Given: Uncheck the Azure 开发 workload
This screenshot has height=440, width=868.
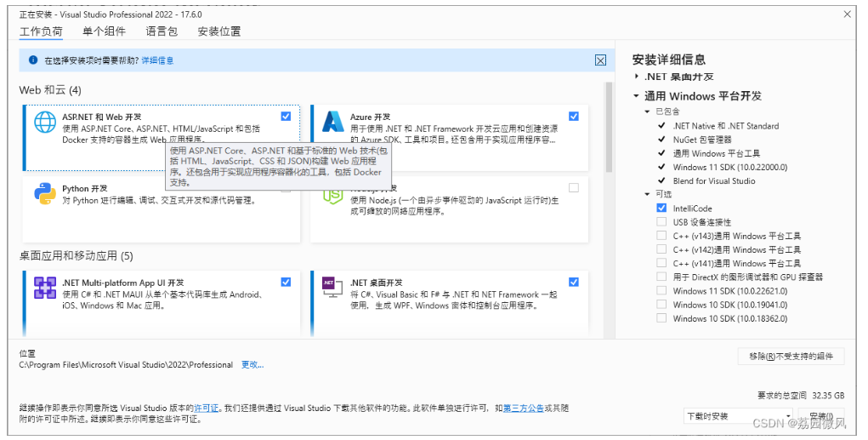Looking at the screenshot, I should [574, 117].
